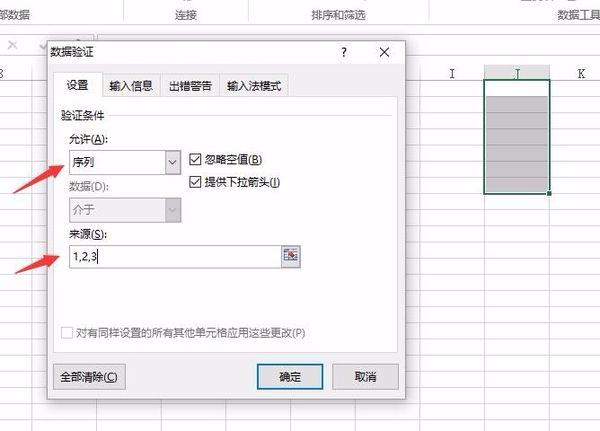600x431 pixels.
Task: Toggle the 忽略空值 checkbox
Action: pos(195,159)
